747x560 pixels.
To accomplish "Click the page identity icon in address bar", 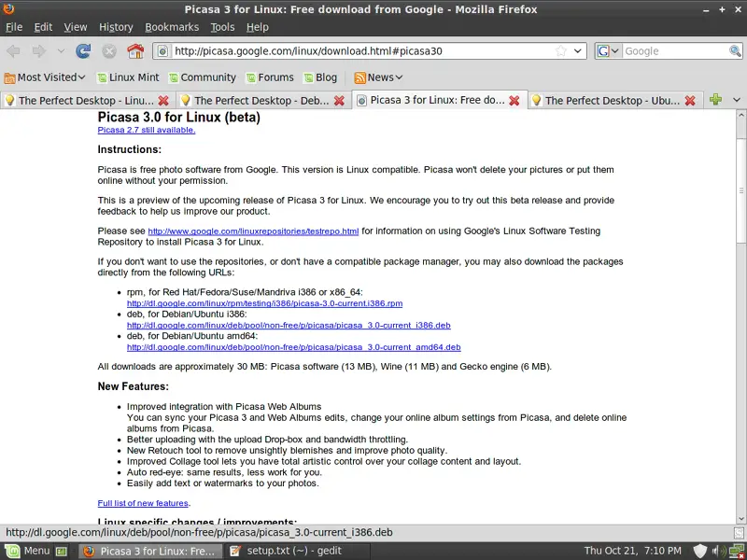I will [x=162, y=51].
